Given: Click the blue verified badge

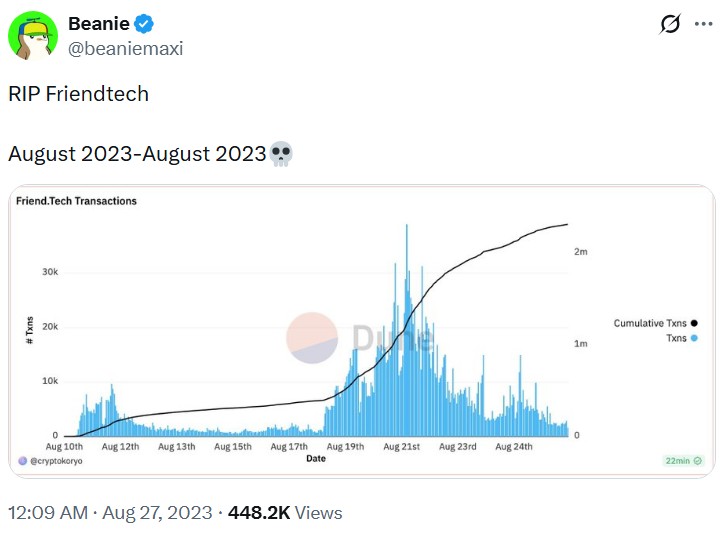Looking at the screenshot, I should [143, 24].
